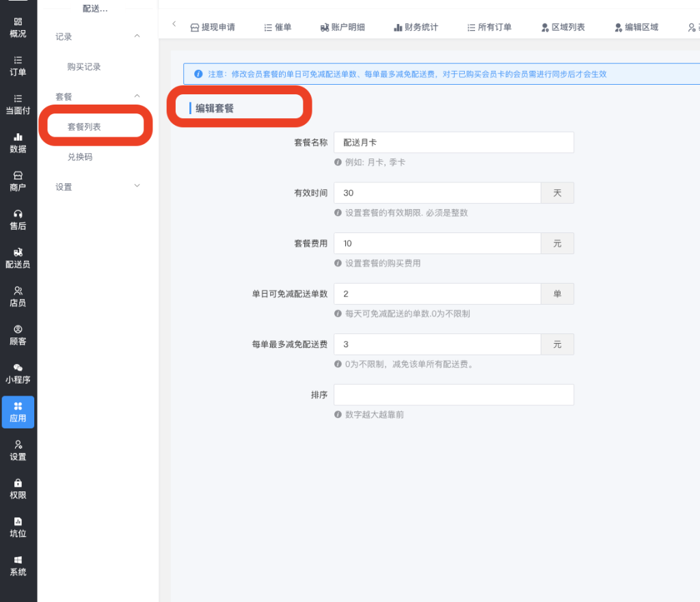The height and width of the screenshot is (602, 700).
Task: Focus the empty 排序 input field
Action: pos(453,395)
